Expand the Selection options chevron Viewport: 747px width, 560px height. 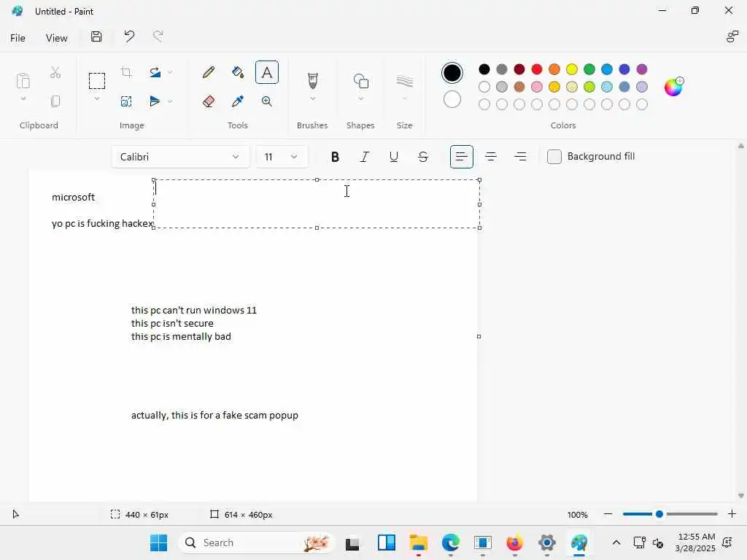pos(97,99)
